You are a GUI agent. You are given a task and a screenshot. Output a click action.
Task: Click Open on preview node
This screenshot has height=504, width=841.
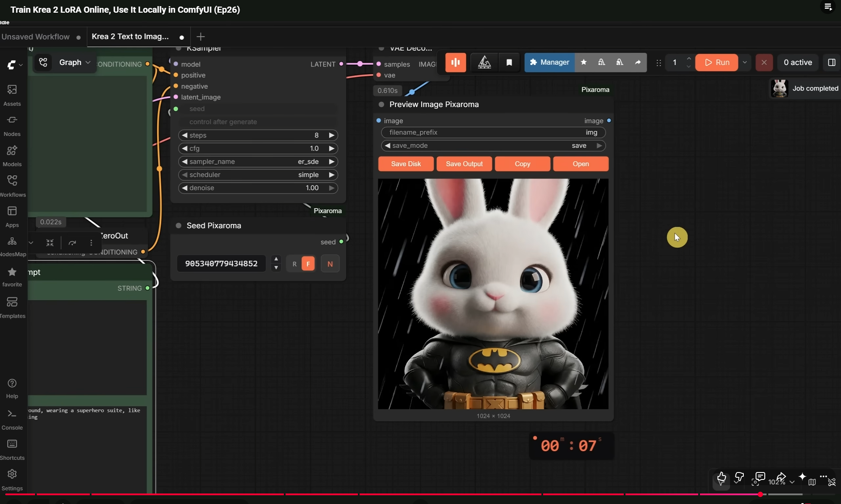(581, 164)
